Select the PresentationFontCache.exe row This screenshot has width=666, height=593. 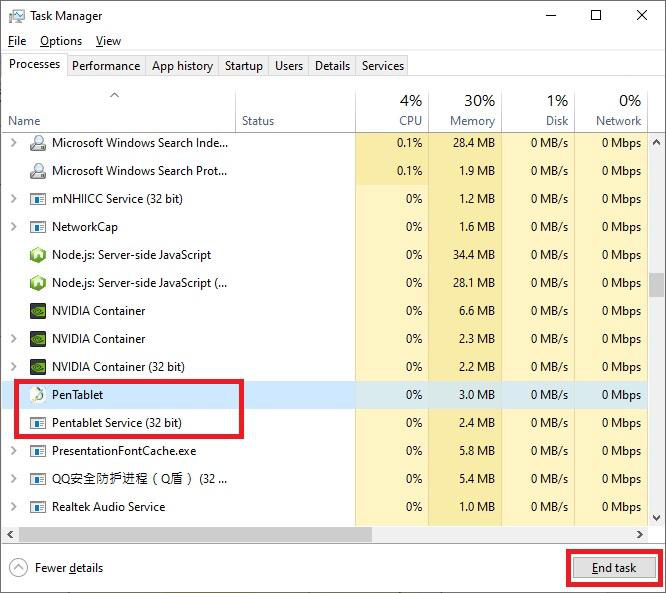tap(325, 451)
